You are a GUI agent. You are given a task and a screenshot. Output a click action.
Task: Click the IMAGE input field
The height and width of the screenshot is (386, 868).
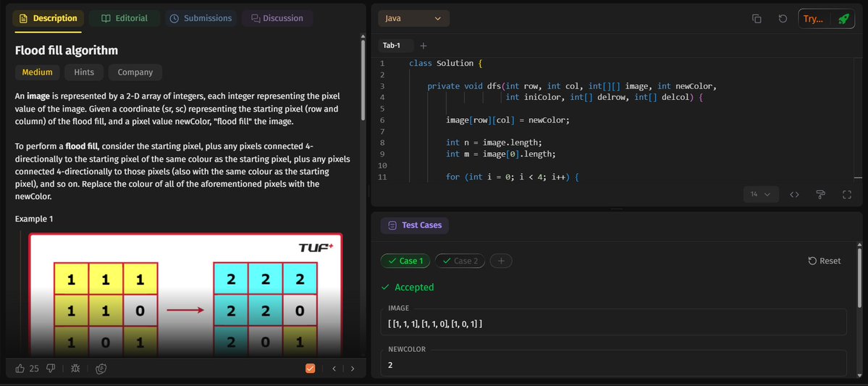(613, 323)
